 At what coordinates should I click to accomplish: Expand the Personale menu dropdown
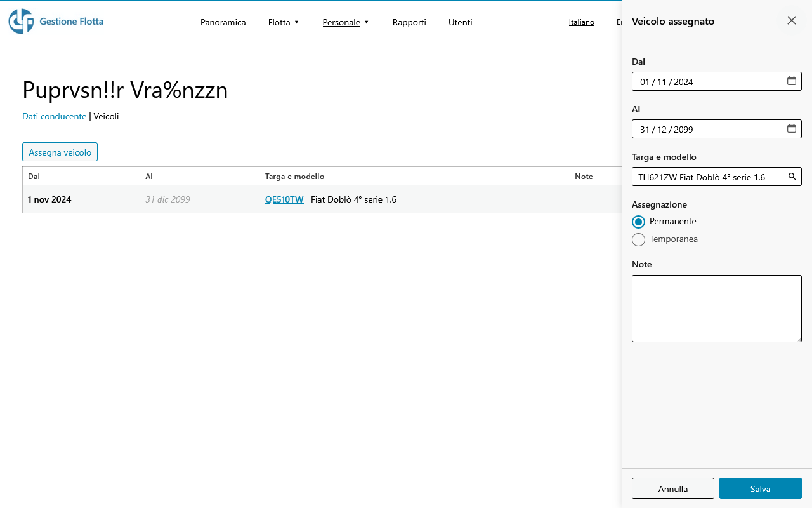346,22
